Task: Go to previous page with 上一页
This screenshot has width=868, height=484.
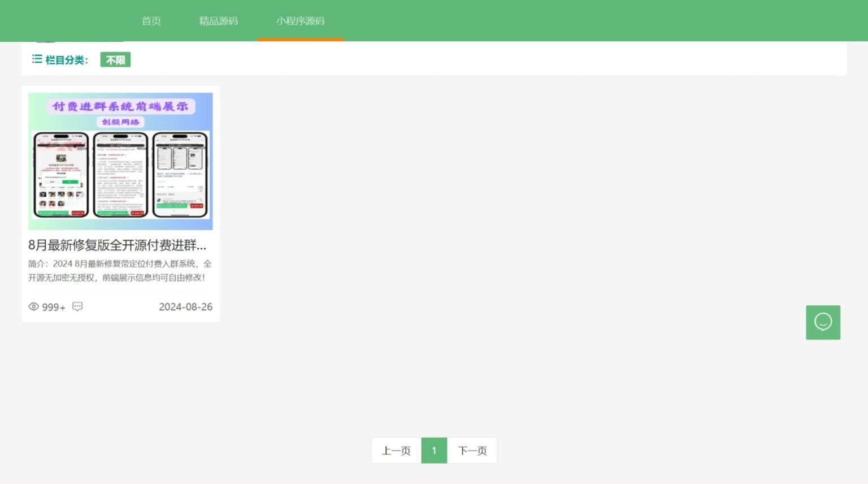Action: click(x=396, y=451)
